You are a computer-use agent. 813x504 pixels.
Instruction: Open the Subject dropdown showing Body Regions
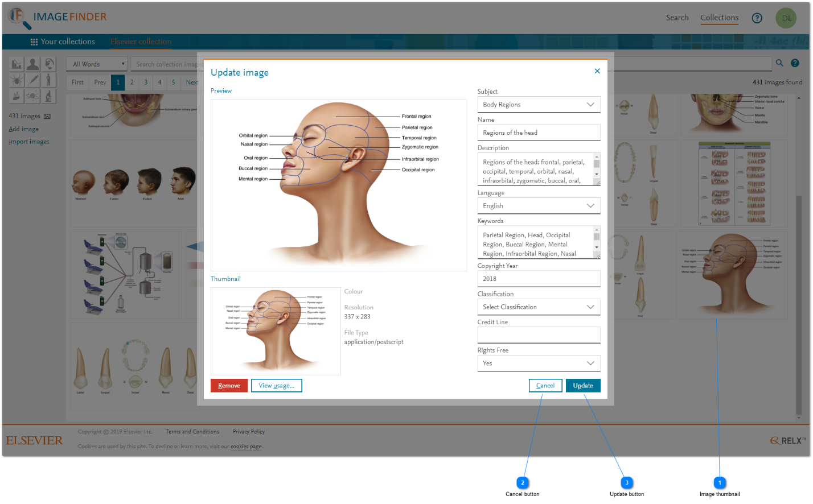[x=539, y=105]
